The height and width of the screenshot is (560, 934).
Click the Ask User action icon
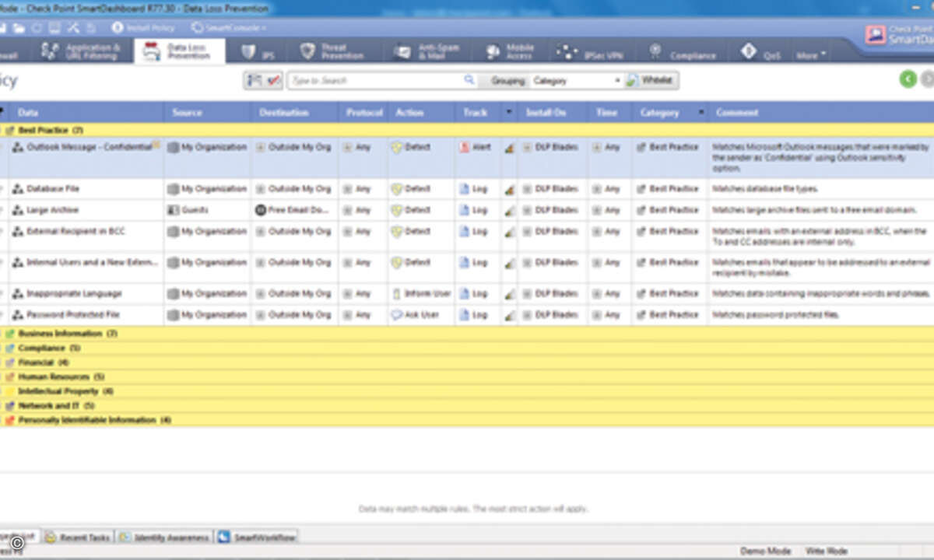(396, 315)
